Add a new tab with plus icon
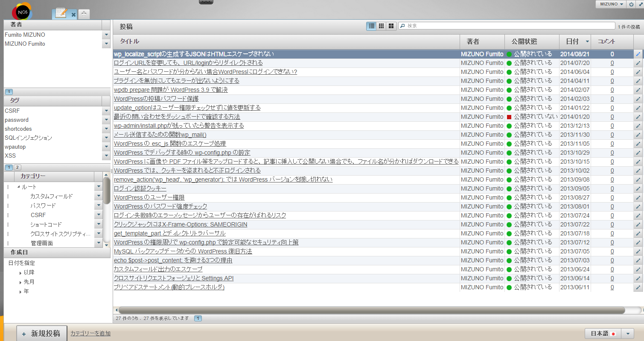Image resolution: width=644 pixels, height=341 pixels. pyautogui.click(x=84, y=14)
